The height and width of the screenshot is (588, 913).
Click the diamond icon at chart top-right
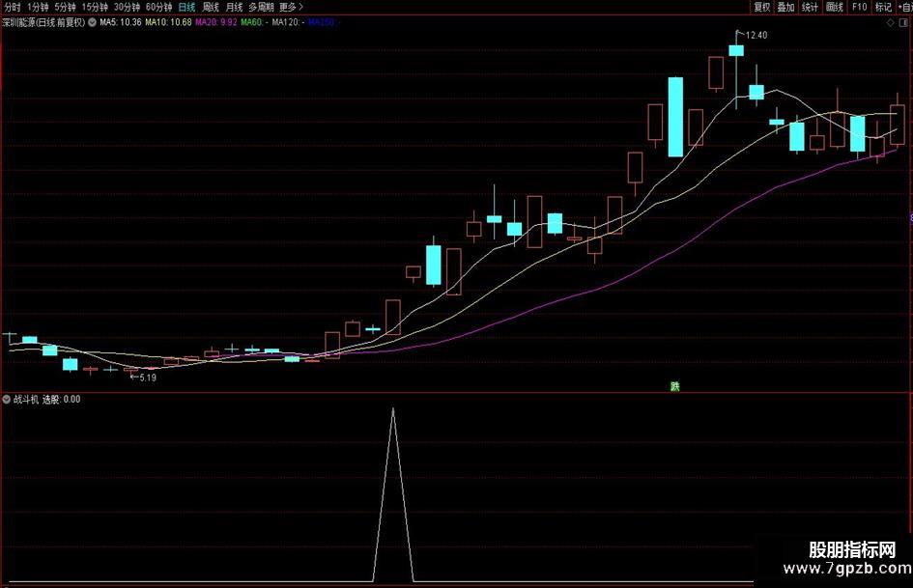[x=890, y=23]
